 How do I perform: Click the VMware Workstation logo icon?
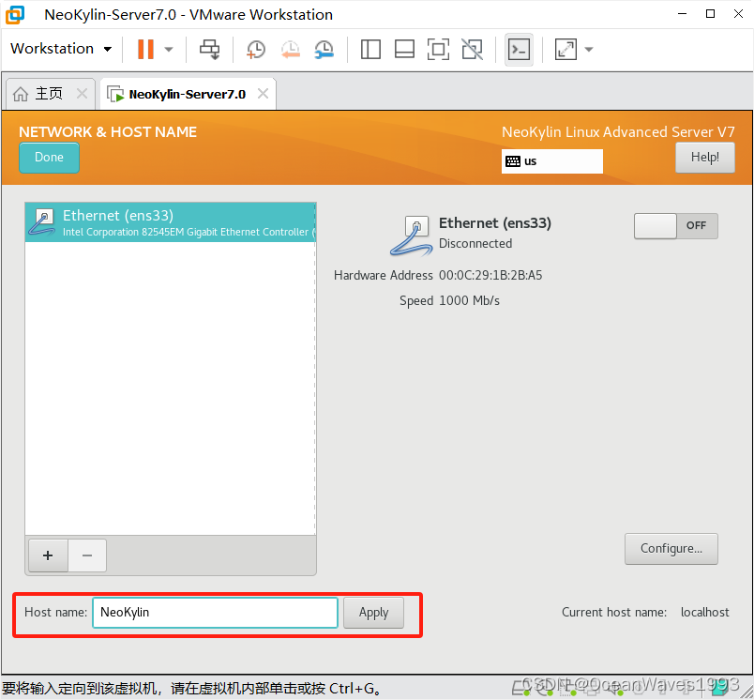click(15, 14)
